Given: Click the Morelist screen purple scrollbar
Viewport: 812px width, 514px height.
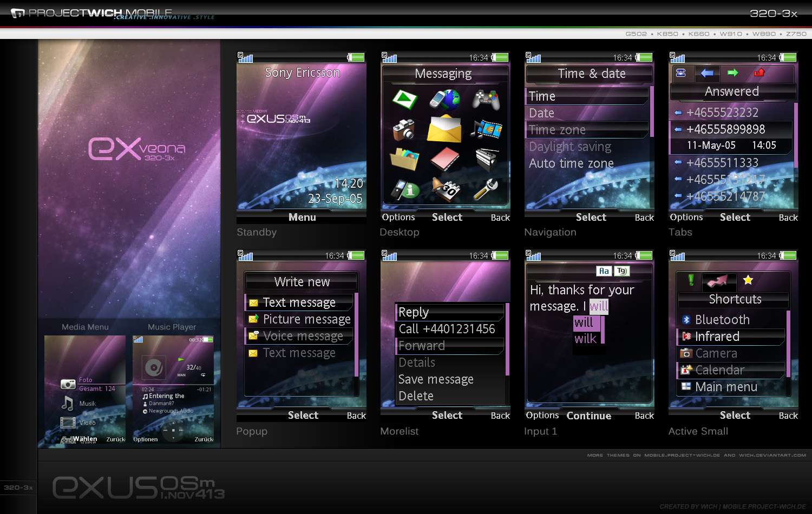Looking at the screenshot, I should coord(507,339).
